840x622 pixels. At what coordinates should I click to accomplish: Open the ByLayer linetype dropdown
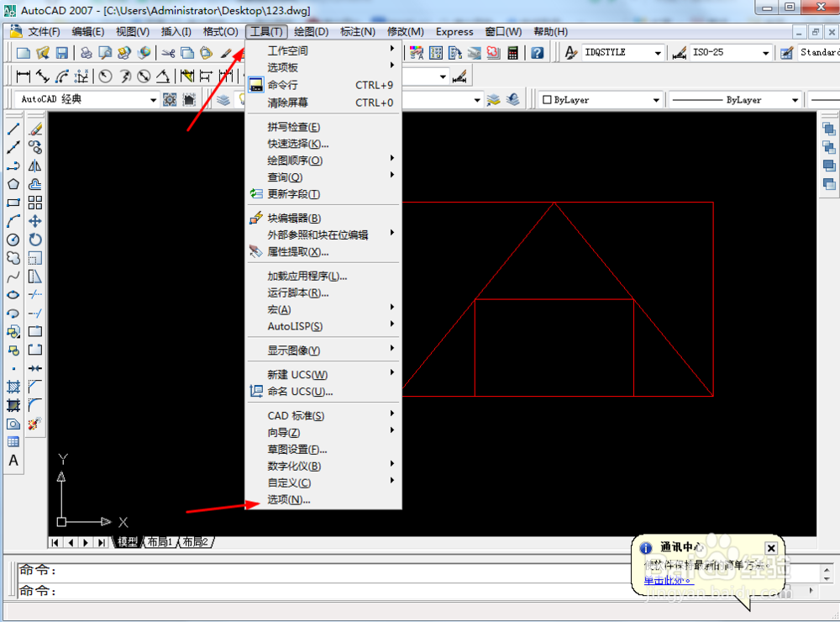[x=795, y=100]
